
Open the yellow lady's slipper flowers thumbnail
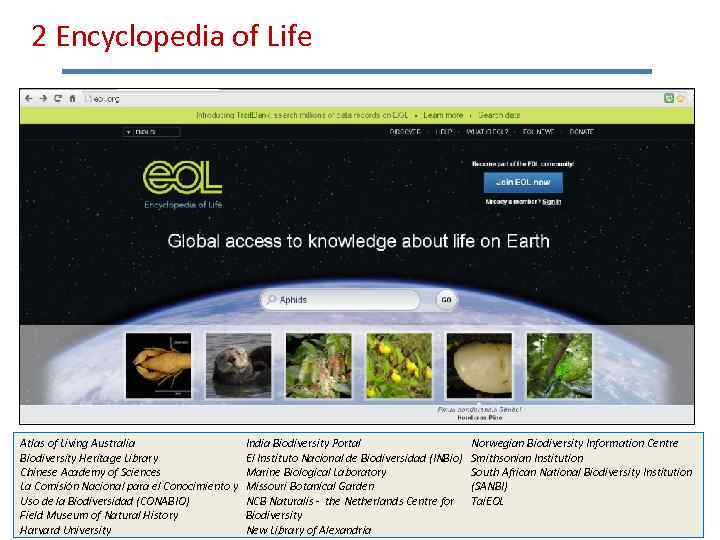pos(399,366)
